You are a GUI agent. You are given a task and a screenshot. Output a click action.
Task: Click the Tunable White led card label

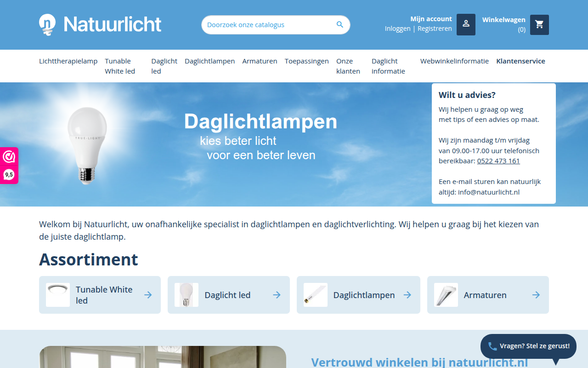[x=104, y=295]
